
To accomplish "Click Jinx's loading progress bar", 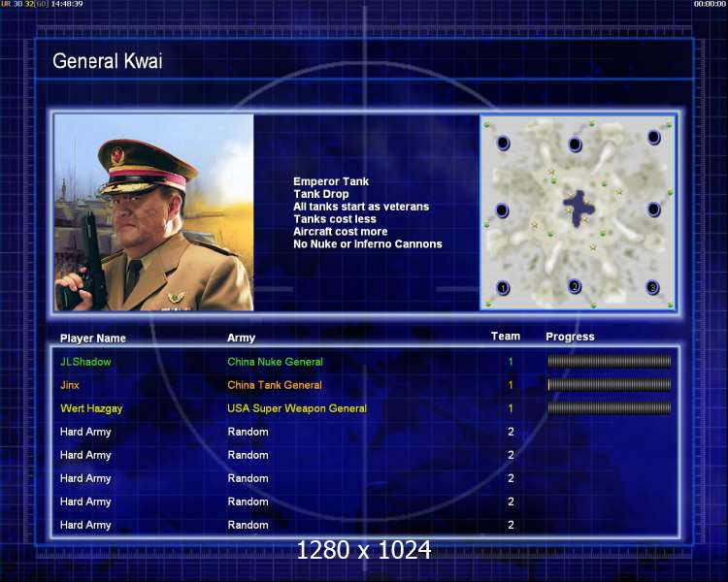I will (x=610, y=384).
